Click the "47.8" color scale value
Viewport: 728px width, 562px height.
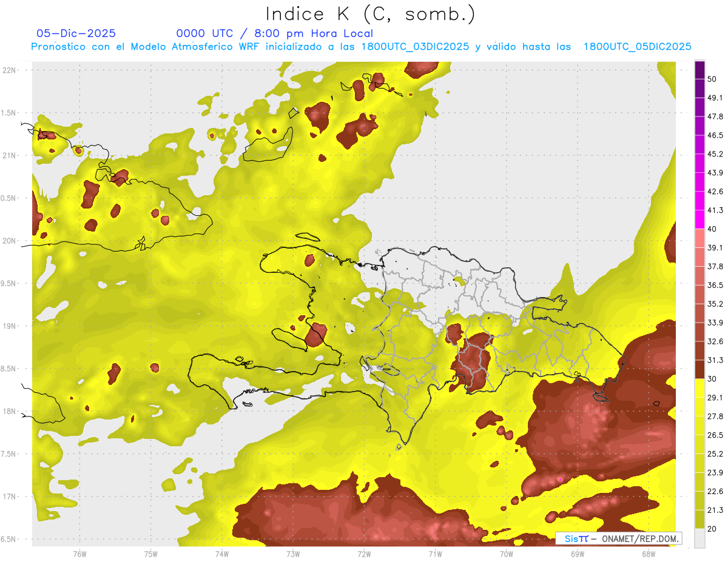click(x=715, y=116)
